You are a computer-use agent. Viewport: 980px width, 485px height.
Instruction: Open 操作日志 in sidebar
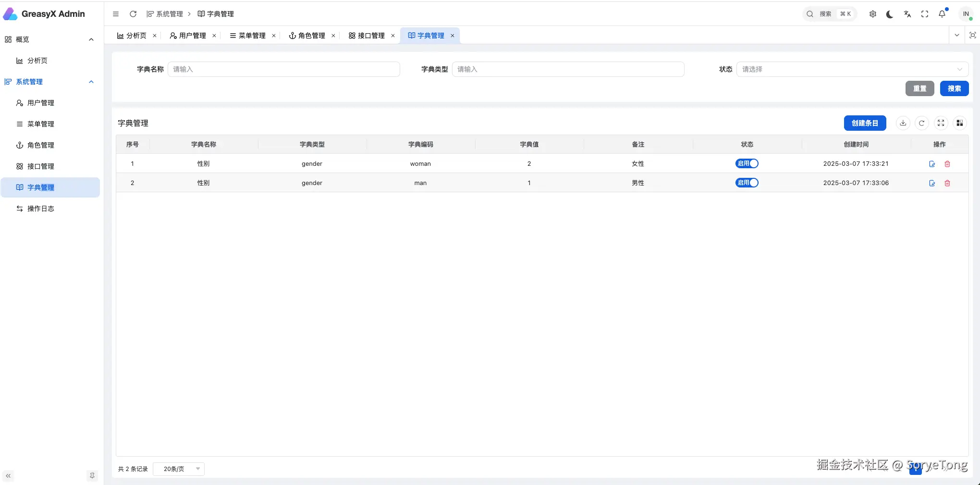(50, 209)
